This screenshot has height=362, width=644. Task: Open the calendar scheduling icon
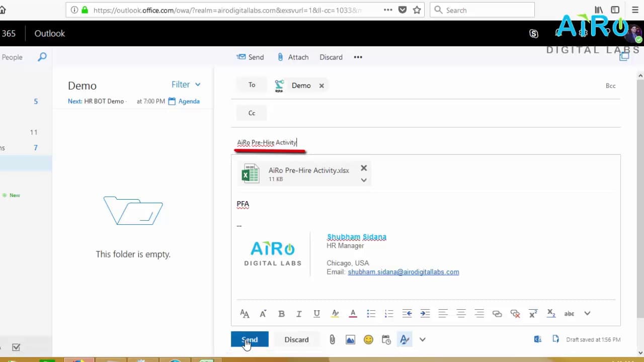coord(386,340)
